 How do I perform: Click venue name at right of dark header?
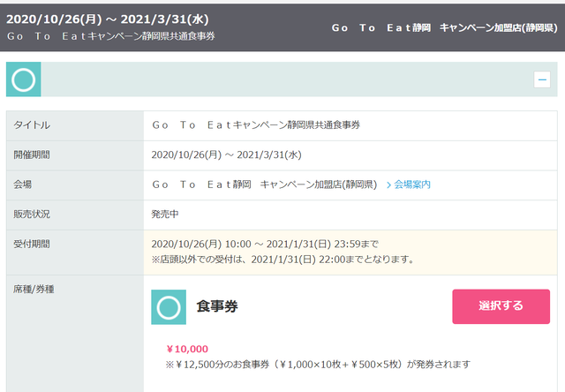pyautogui.click(x=444, y=27)
